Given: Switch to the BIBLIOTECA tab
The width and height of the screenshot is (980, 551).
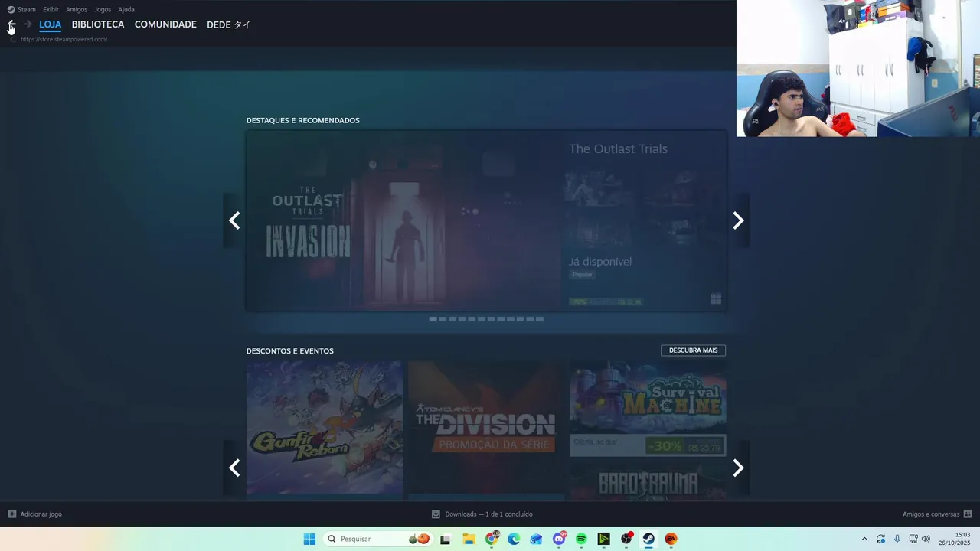Looking at the screenshot, I should (98, 24).
